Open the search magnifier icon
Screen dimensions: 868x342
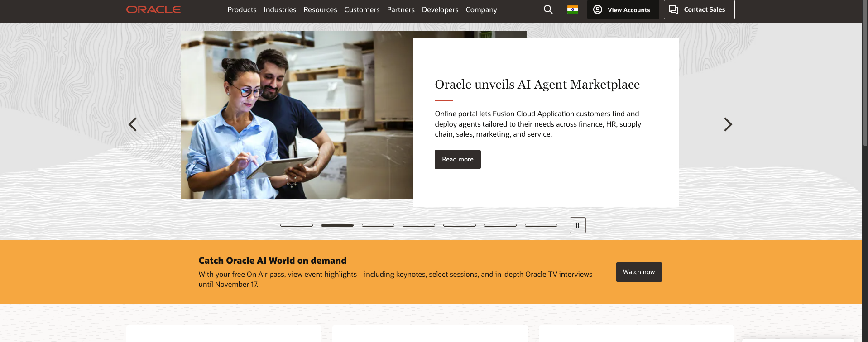tap(548, 9)
